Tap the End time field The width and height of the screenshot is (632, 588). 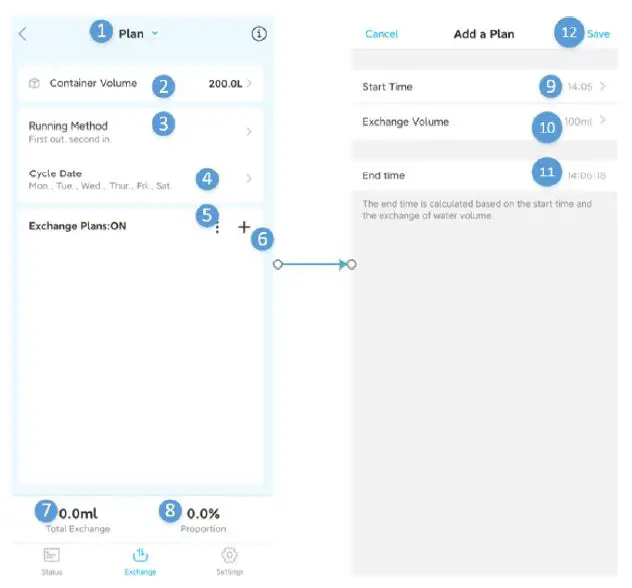click(484, 175)
